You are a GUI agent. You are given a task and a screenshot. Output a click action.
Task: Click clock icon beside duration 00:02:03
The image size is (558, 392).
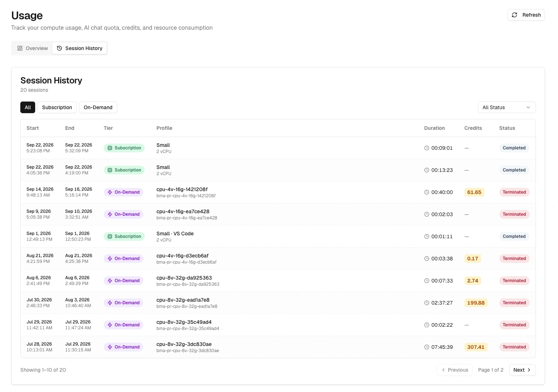pyautogui.click(x=427, y=214)
